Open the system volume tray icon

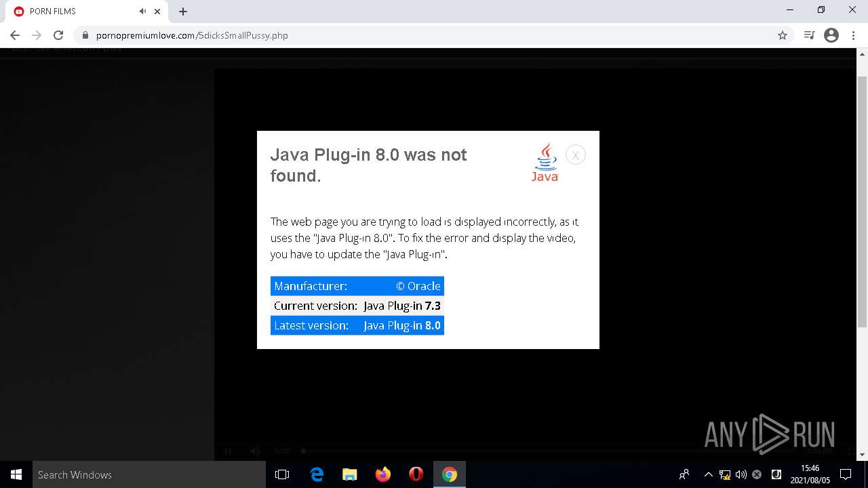tap(741, 474)
